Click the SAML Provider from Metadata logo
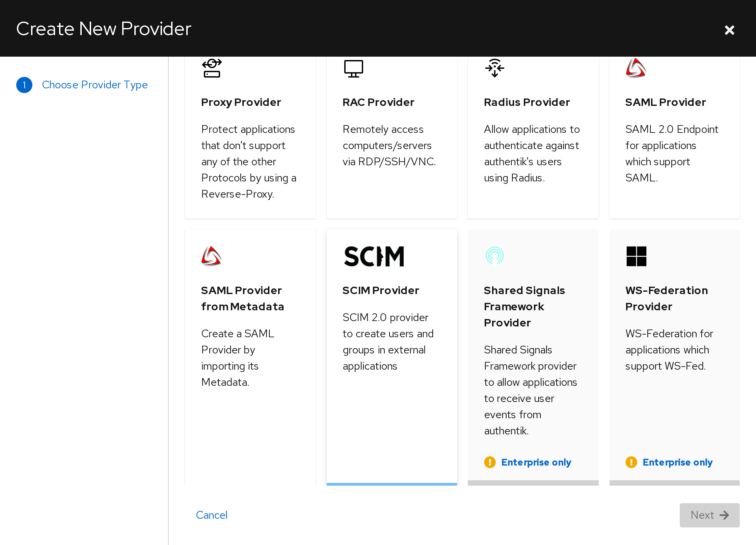Screen dimensions: 756x545 211,256
